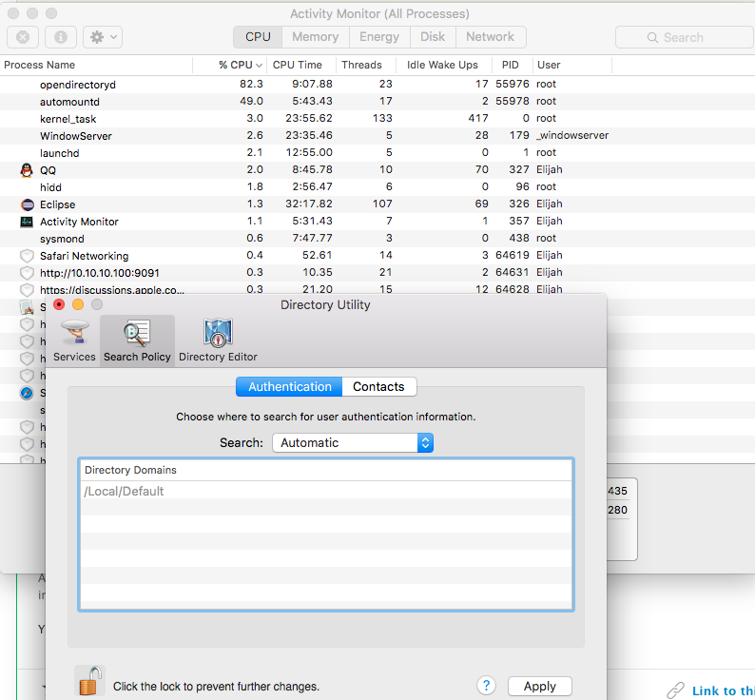Switch to the Energy tab
This screenshot has width=755, height=700.
coord(379,36)
